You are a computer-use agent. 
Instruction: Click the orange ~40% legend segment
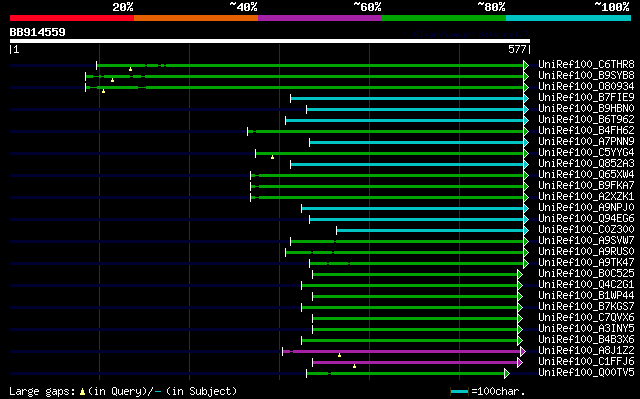click(x=196, y=18)
